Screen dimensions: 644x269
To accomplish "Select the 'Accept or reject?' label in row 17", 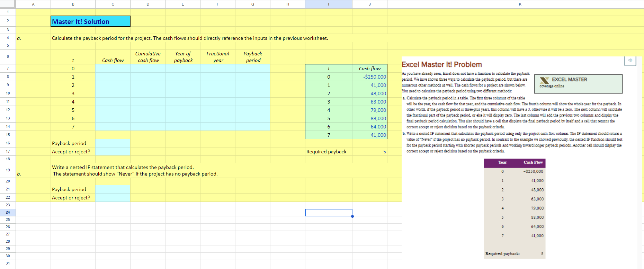I will point(73,152).
